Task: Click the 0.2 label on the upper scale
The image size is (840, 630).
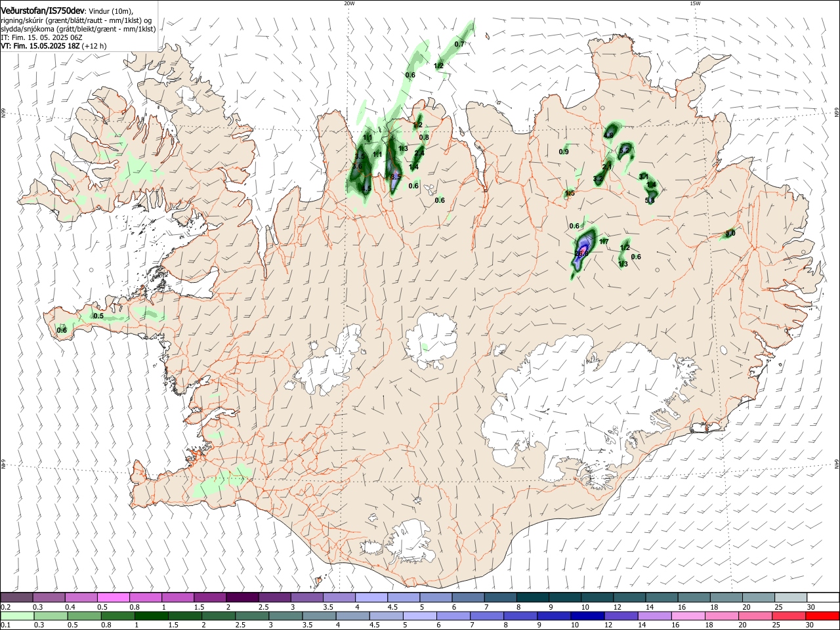Action: coord(5,607)
